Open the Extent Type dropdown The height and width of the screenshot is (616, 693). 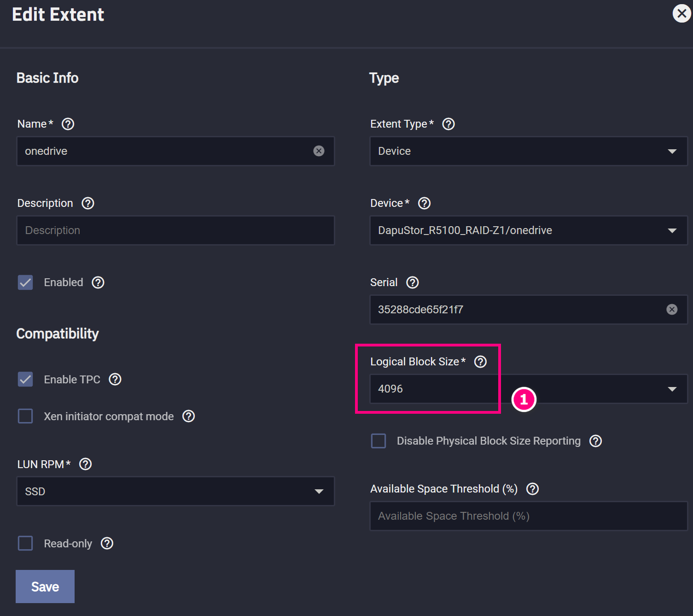point(529,151)
